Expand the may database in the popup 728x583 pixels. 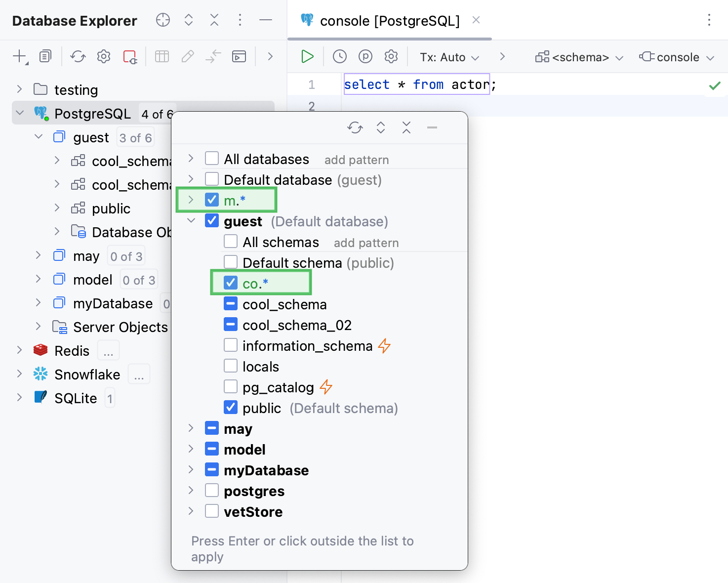coord(191,428)
